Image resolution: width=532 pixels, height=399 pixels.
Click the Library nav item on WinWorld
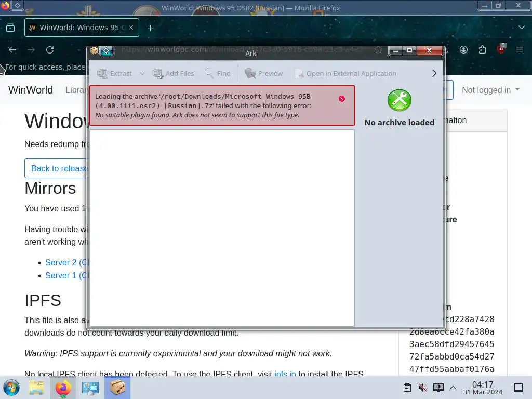click(76, 90)
